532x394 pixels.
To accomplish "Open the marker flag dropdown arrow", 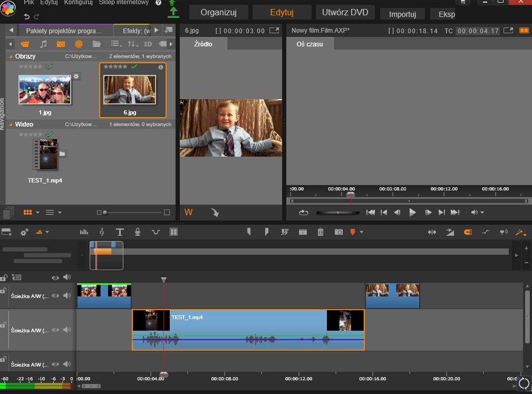I will point(361,232).
